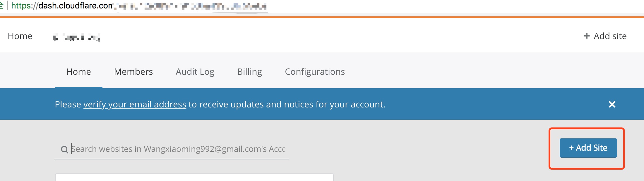
Task: Follow the "verify your email address" link
Action: click(x=135, y=105)
